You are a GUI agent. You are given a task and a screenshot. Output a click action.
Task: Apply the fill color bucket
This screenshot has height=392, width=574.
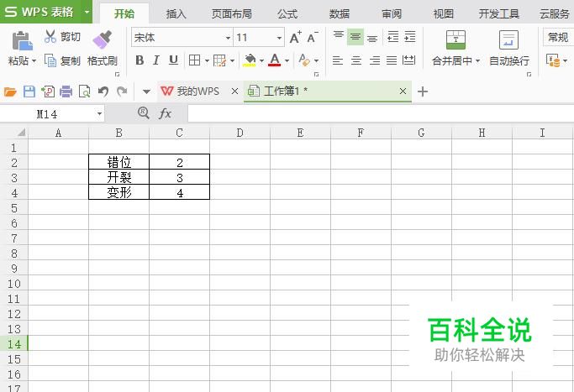point(250,60)
